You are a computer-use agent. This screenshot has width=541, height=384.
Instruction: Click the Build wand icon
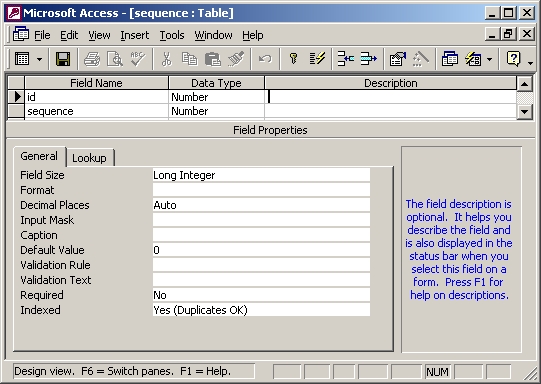[421, 59]
